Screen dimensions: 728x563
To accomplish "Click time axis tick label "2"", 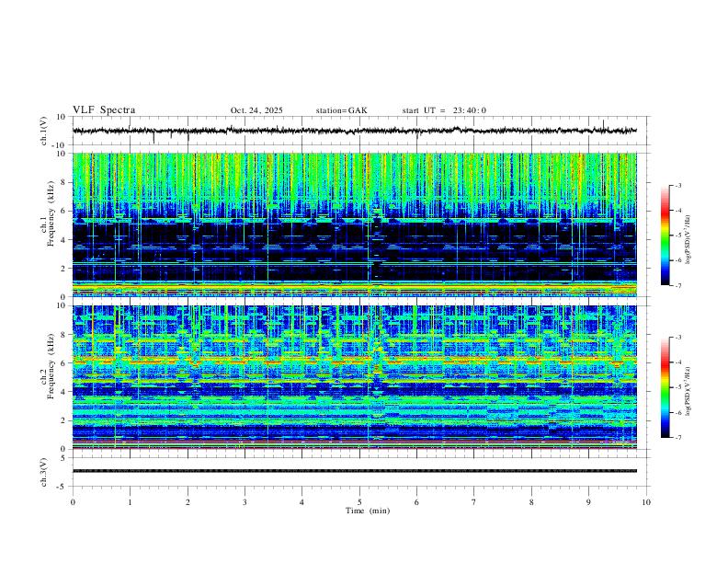I will 188,502.
